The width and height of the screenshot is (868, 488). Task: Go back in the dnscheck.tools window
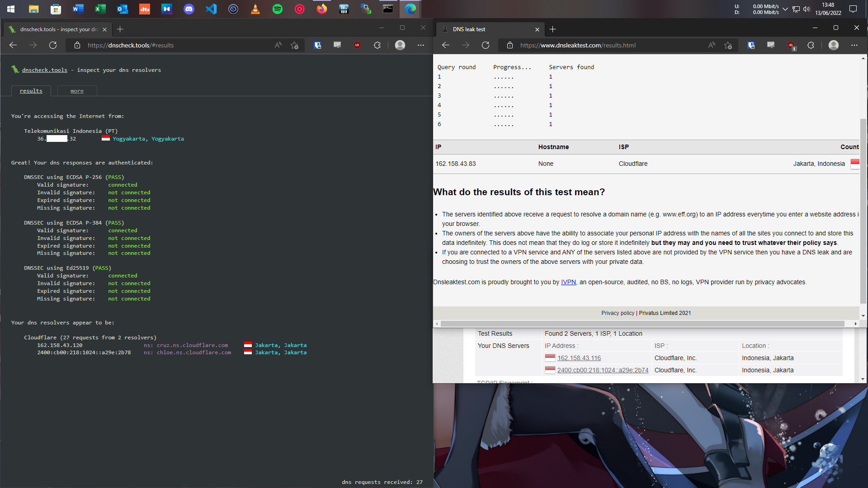(13, 45)
